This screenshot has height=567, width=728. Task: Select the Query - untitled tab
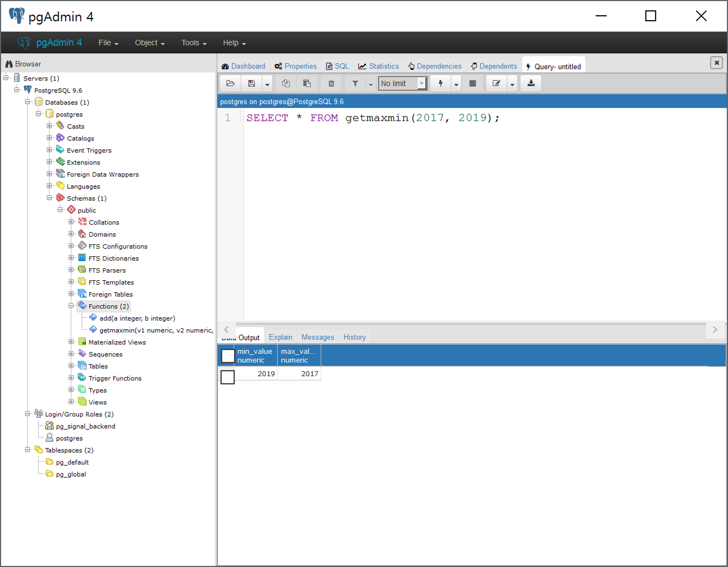pyautogui.click(x=553, y=66)
